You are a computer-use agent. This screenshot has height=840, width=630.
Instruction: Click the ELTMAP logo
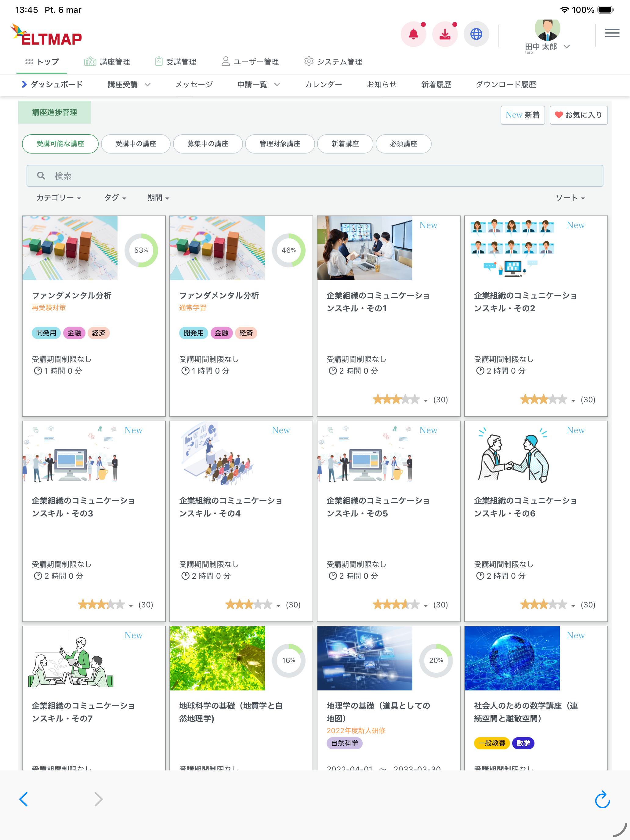tap(46, 34)
